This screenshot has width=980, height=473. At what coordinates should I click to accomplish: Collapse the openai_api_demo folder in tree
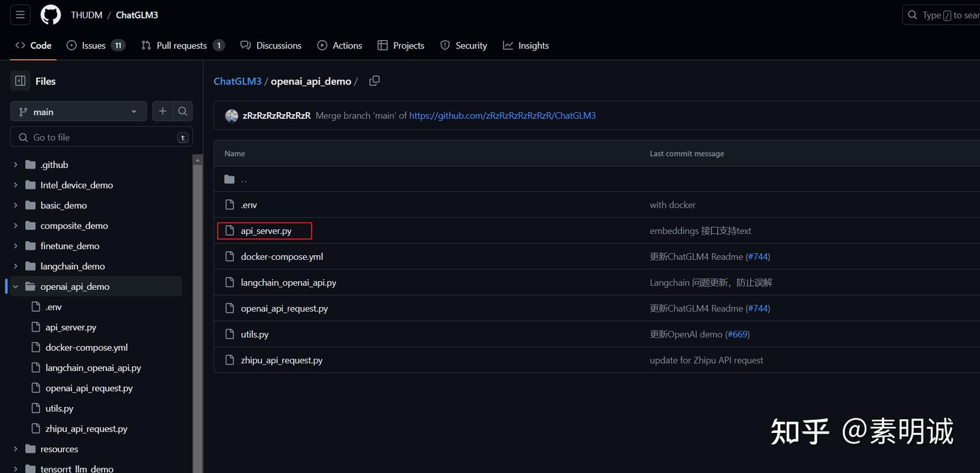(16, 287)
